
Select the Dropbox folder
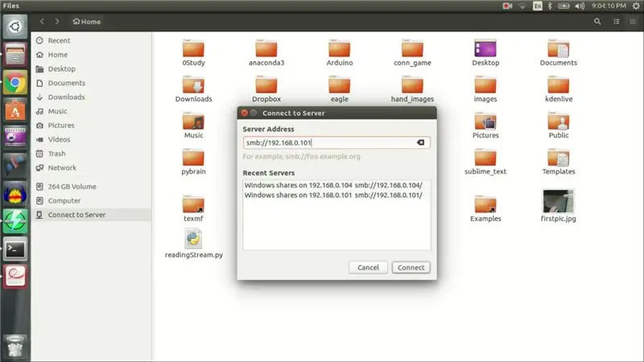[x=266, y=89]
